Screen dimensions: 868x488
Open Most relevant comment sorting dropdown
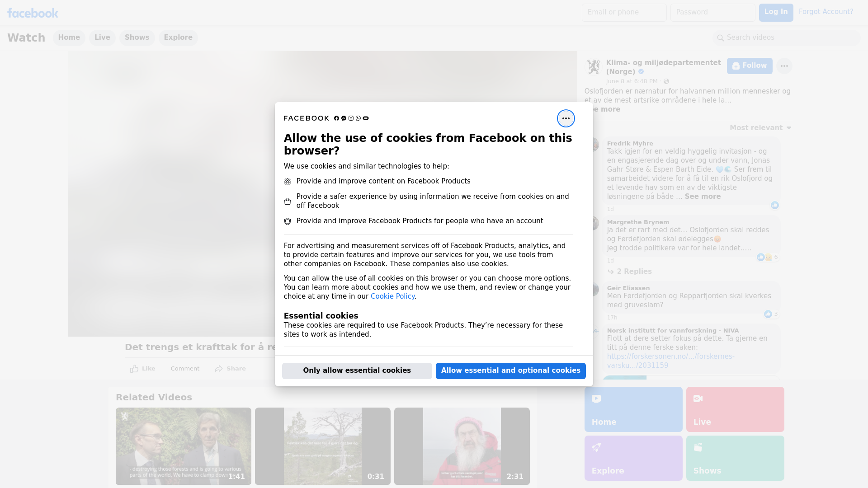pyautogui.click(x=760, y=128)
